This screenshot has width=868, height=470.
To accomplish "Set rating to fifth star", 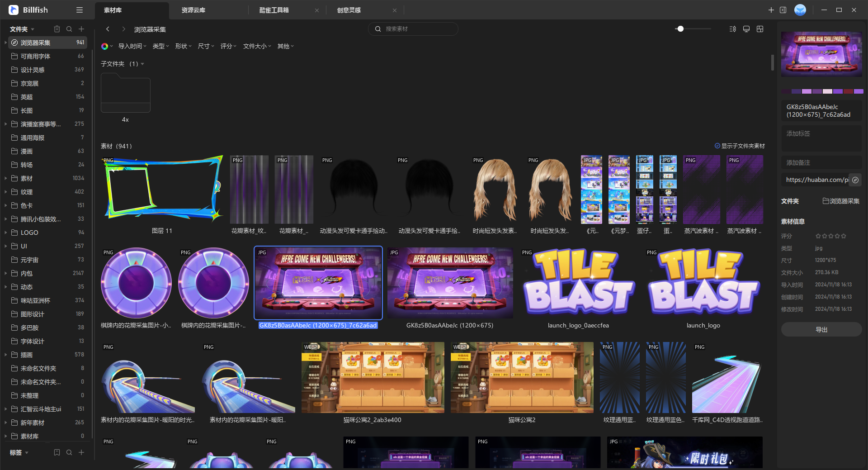I will [x=844, y=236].
